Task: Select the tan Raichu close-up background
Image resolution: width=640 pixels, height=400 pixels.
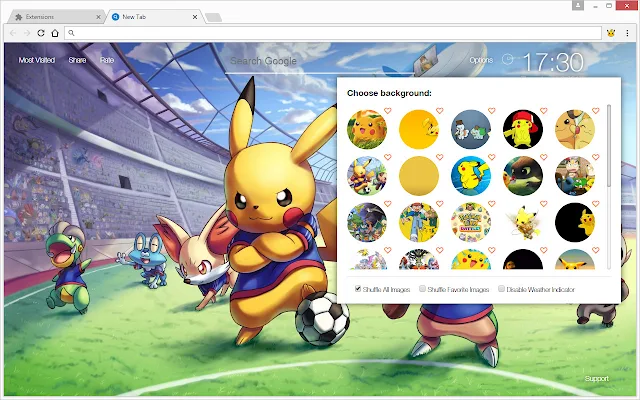Action: (575, 129)
